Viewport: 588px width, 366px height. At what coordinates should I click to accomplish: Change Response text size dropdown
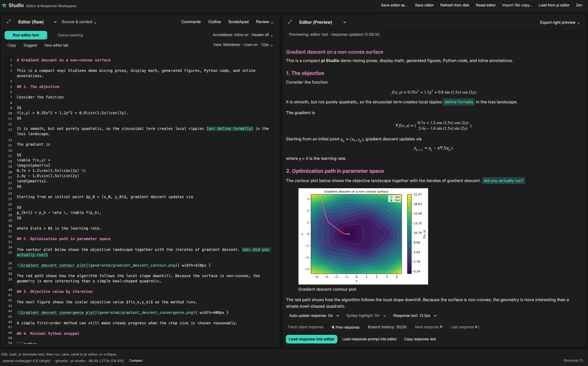[x=415, y=316]
